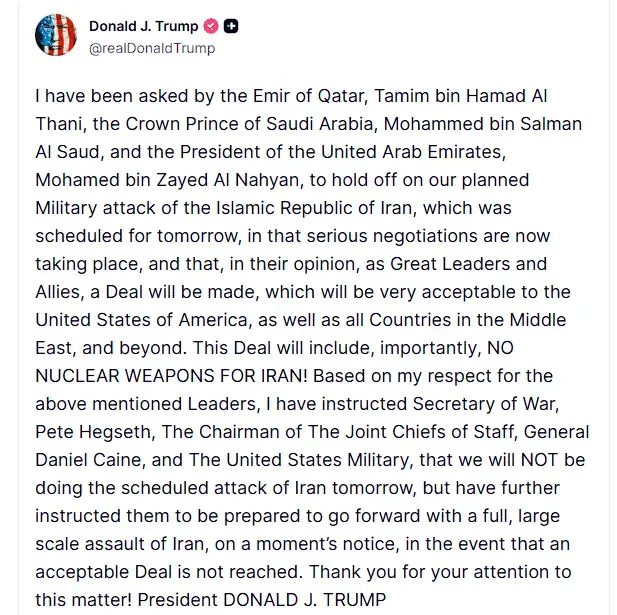Click "Secretary of War" in the post
Screen dimensions: 617x615
(x=484, y=404)
